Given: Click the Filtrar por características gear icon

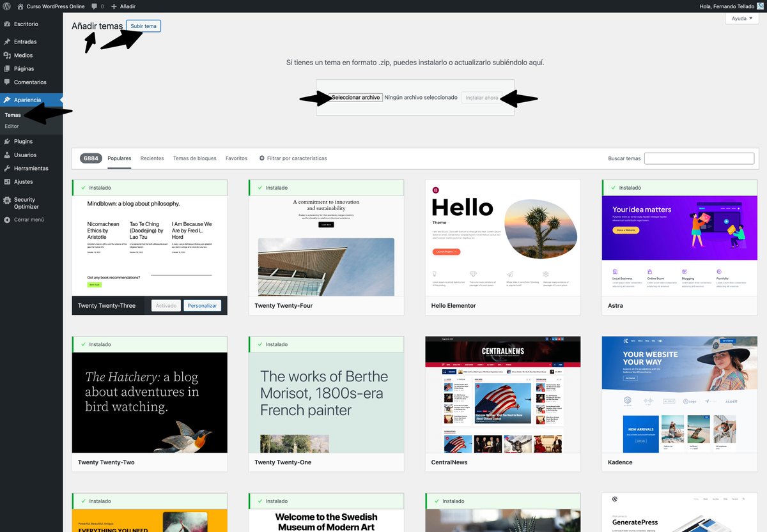Looking at the screenshot, I should [261, 158].
